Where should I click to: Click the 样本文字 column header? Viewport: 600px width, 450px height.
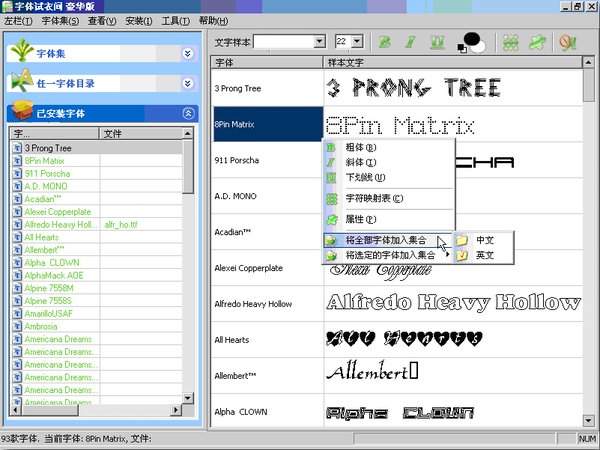point(450,62)
